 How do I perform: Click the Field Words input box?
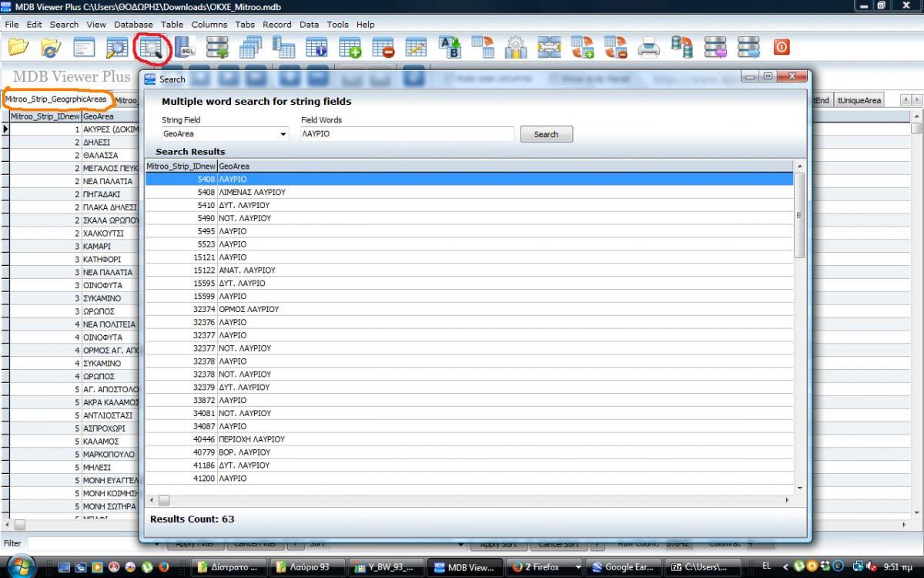pos(407,134)
